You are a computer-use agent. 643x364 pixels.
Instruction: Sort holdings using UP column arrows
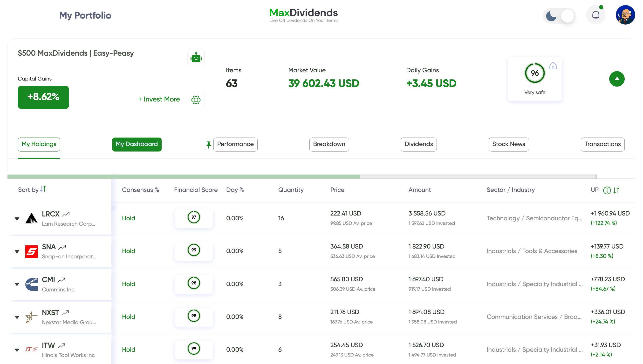pyautogui.click(x=616, y=190)
